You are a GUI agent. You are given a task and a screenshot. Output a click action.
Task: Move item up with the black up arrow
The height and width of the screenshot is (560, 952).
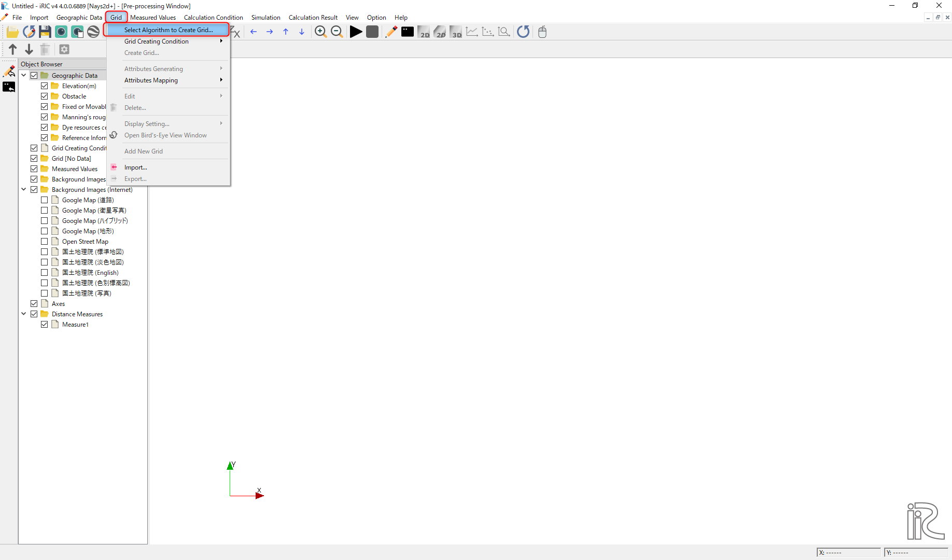tap(13, 49)
